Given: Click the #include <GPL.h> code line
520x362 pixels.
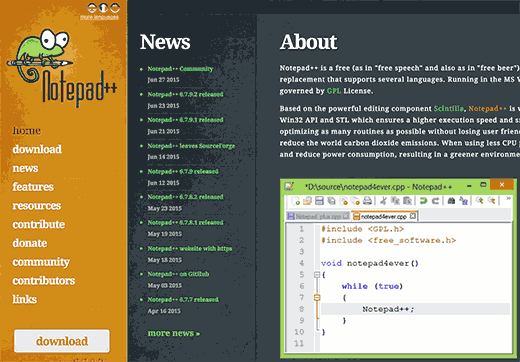Looking at the screenshot, I should coord(362,229).
